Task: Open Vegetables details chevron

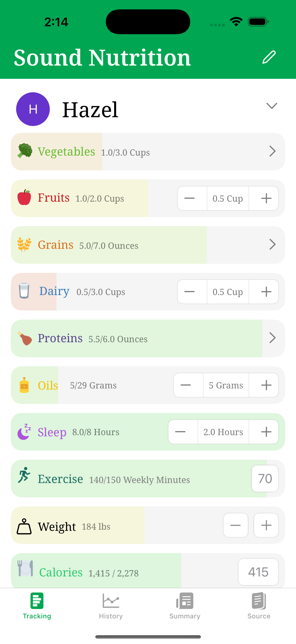Action: tap(272, 151)
